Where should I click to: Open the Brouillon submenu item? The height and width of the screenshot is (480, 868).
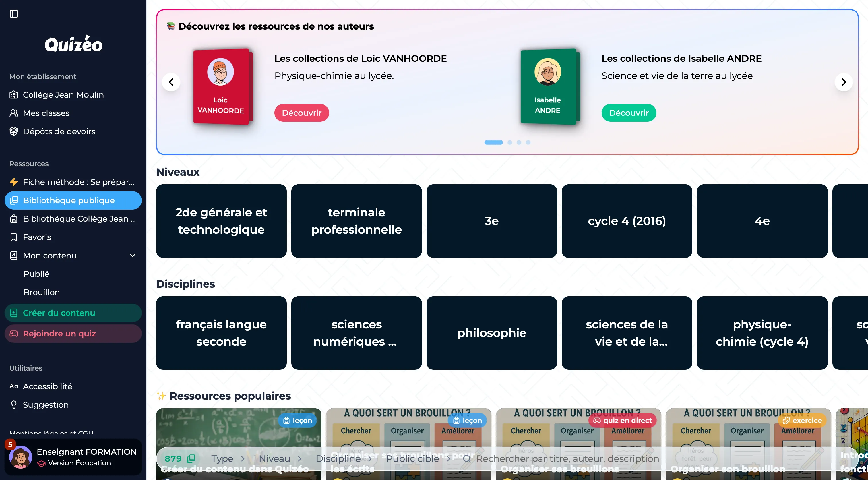(42, 292)
